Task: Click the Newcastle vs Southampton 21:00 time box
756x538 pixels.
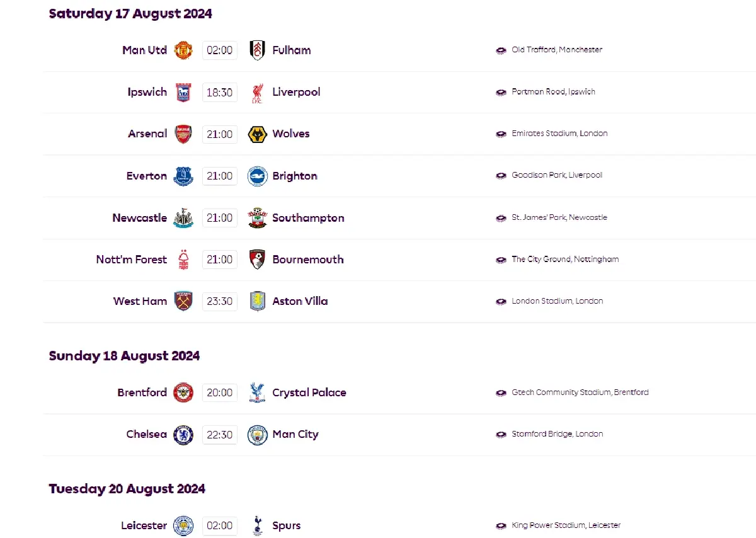Action: (x=219, y=218)
